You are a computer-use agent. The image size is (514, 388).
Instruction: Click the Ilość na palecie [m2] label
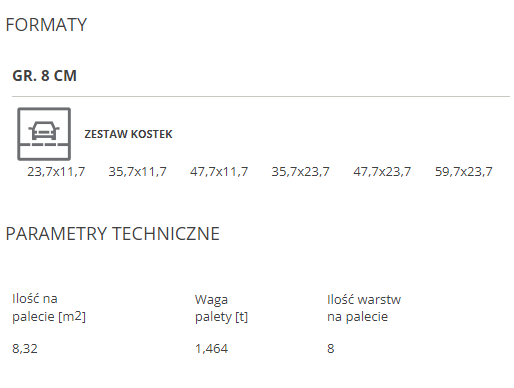[x=49, y=308]
